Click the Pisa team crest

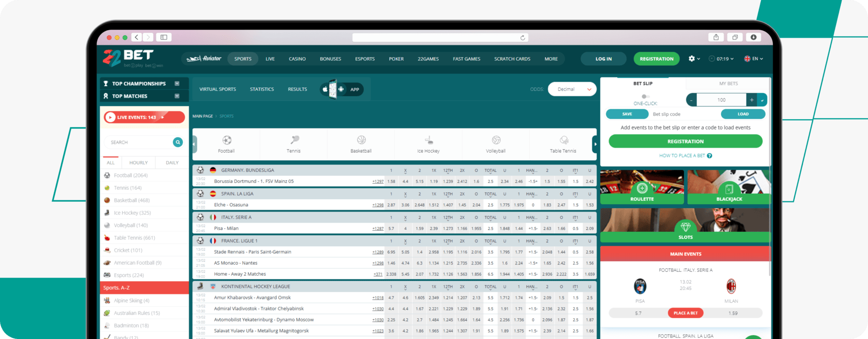point(640,286)
